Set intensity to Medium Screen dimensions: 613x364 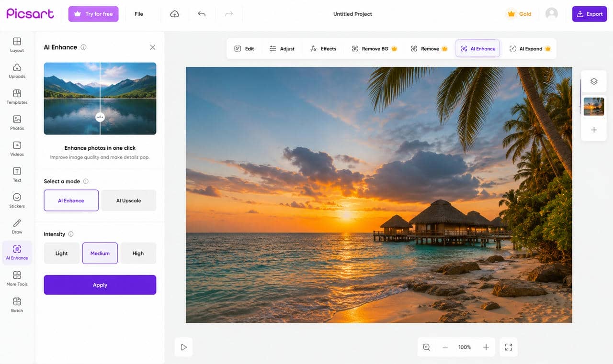[x=100, y=253]
